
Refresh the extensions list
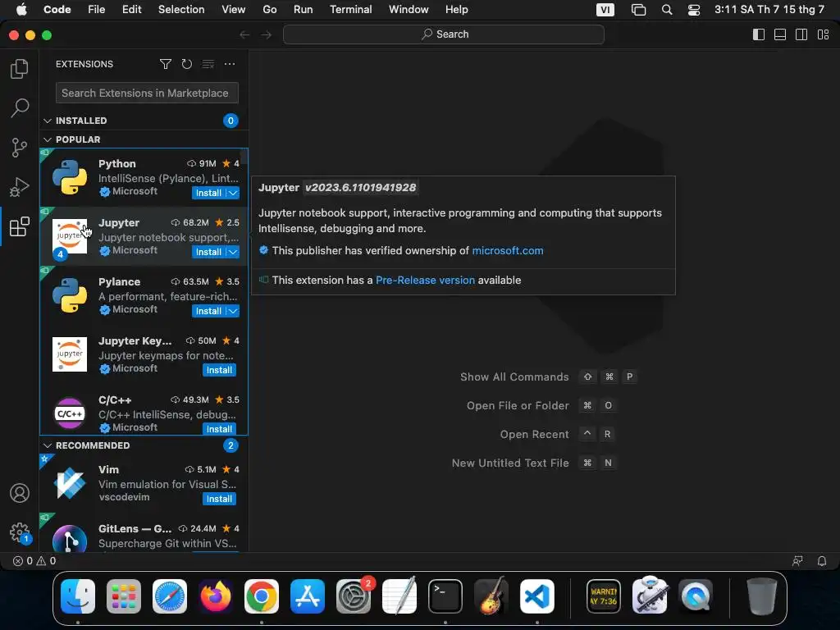coord(186,64)
